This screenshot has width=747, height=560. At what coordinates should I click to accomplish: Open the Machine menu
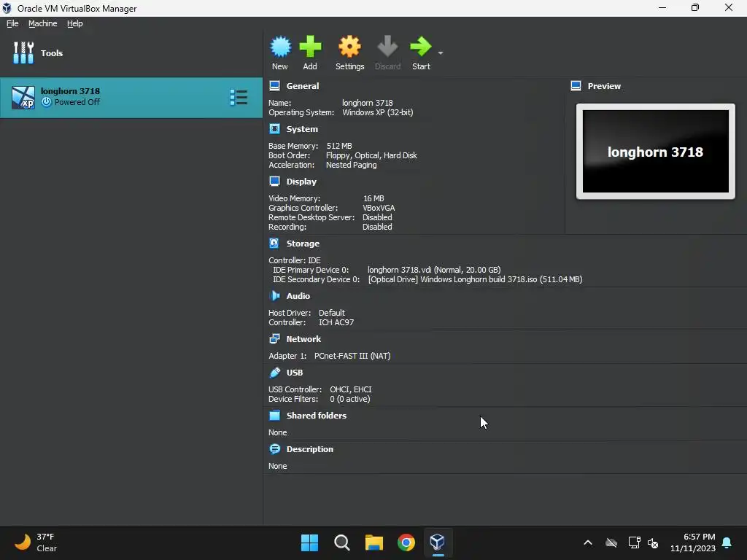pos(43,23)
